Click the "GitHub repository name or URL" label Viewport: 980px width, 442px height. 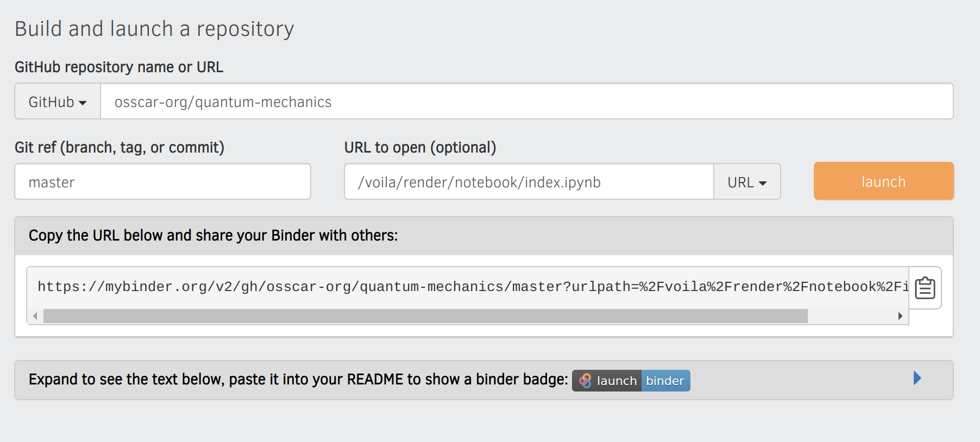click(x=119, y=67)
